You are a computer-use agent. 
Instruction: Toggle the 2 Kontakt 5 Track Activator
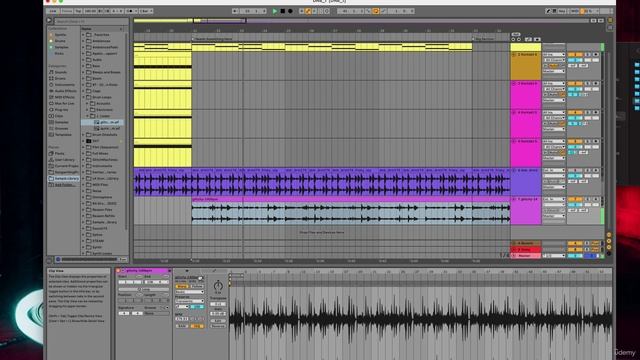[575, 54]
